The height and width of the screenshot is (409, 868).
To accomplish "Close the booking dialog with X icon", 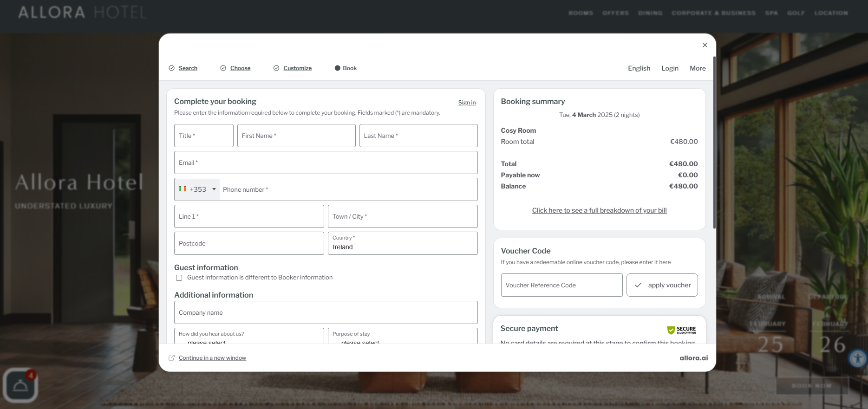I will [x=705, y=45].
